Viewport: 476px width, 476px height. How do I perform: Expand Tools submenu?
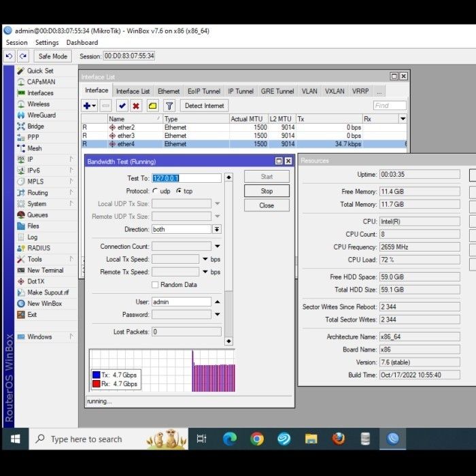click(x=71, y=259)
